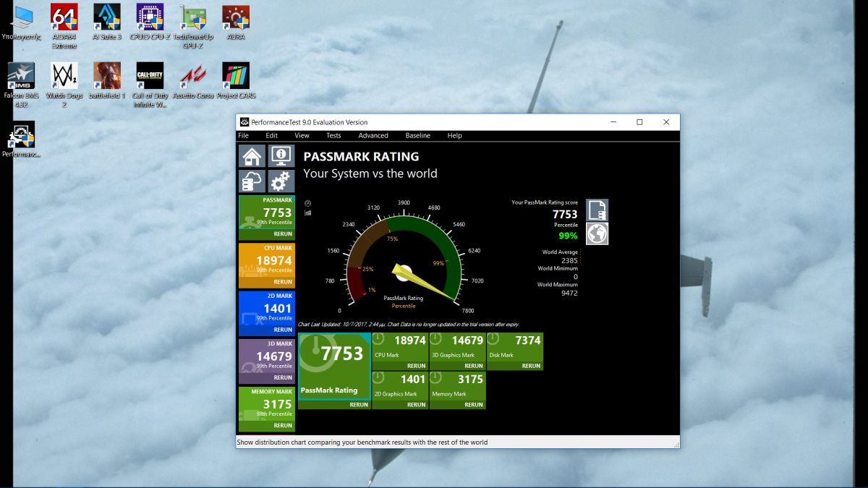The width and height of the screenshot is (868, 488).
Task: Open the Edit menu
Action: 272,135
